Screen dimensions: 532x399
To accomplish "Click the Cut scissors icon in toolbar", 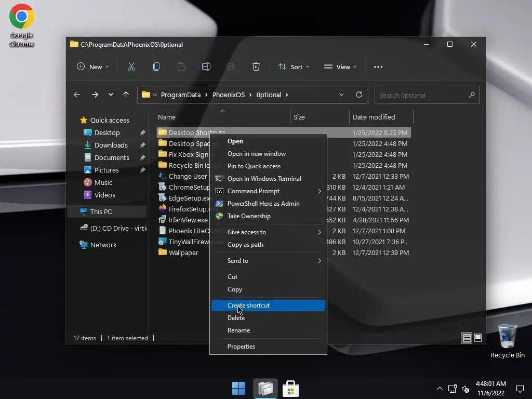I will tap(131, 67).
